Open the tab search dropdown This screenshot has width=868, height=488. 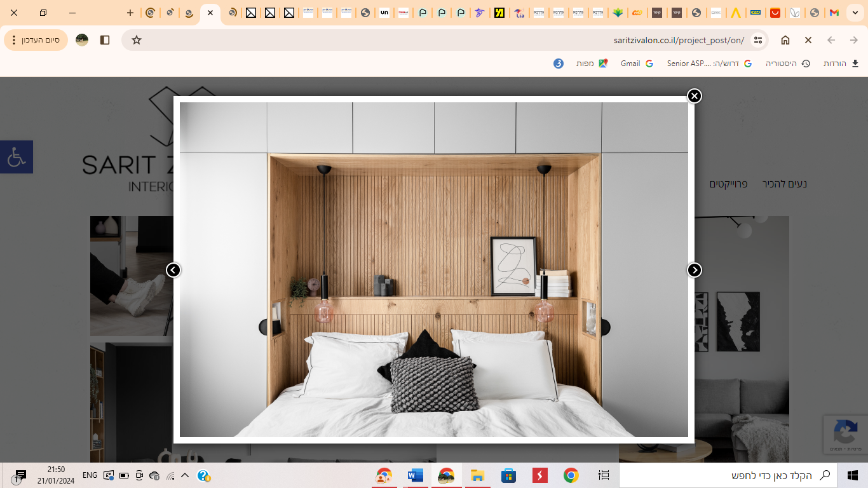[855, 13]
